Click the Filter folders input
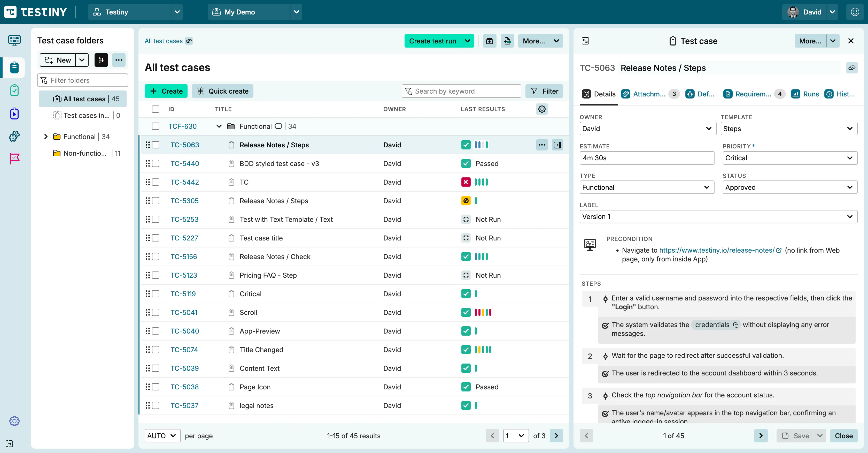This screenshot has height=453, width=868. click(x=83, y=80)
